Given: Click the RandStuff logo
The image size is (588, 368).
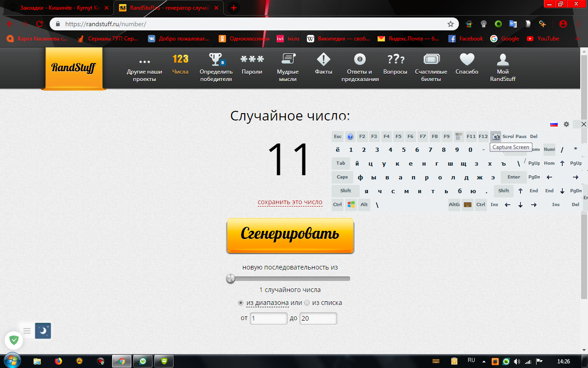Looking at the screenshot, I should tap(73, 68).
